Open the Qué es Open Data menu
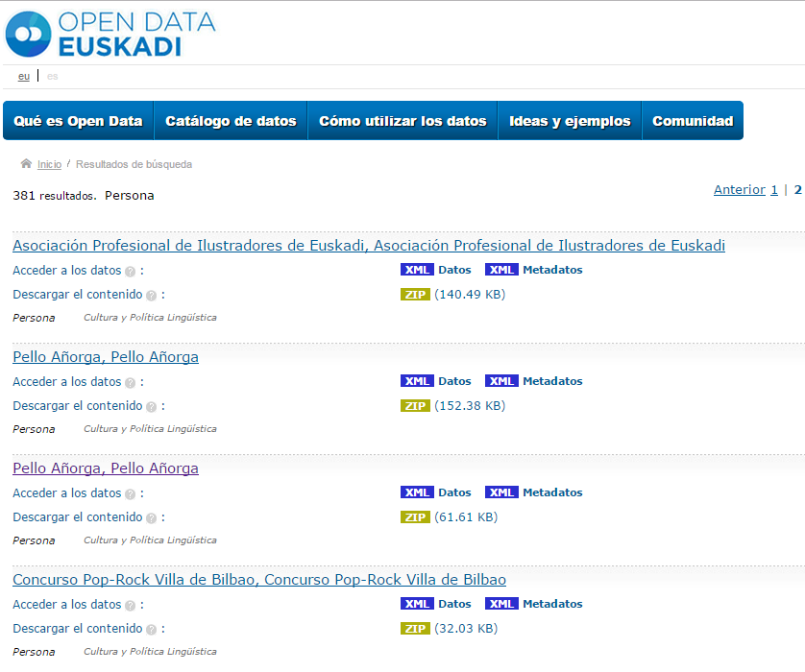Screen dimensions: 805x672 (78, 121)
